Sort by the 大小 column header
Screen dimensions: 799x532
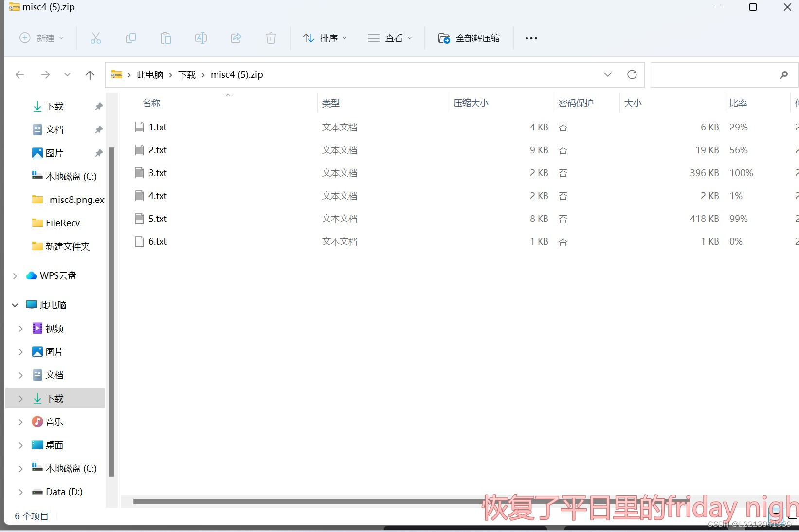(x=633, y=103)
